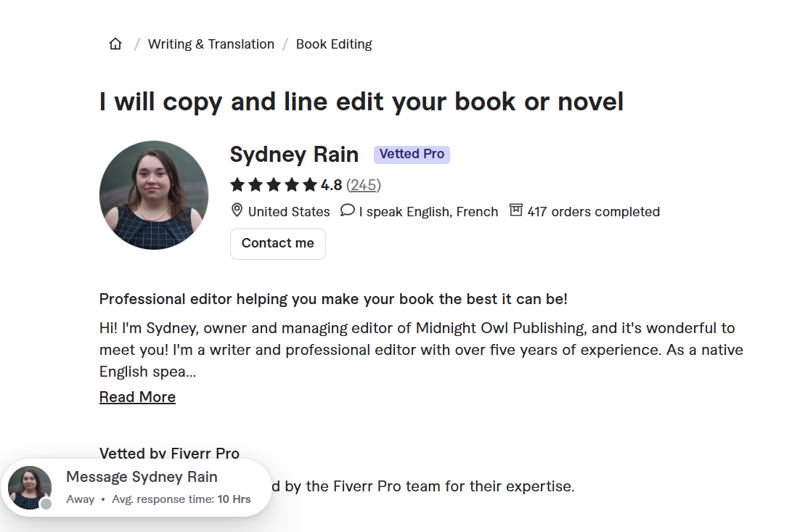
Task: Open the 245 reviews link
Action: pos(364,185)
